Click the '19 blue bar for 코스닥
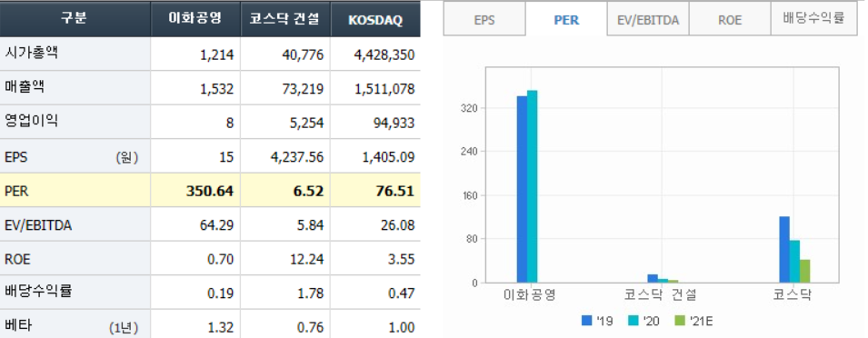Image resolution: width=868 pixels, height=338 pixels. click(784, 250)
